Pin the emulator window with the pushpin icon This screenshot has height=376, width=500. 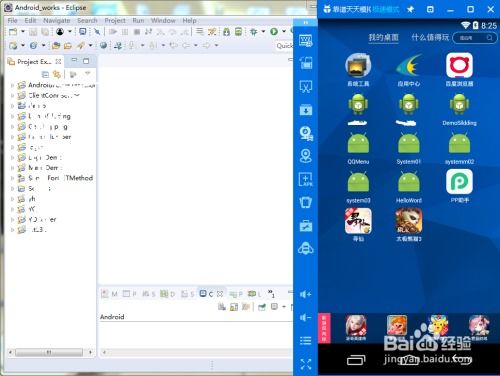pos(410,9)
